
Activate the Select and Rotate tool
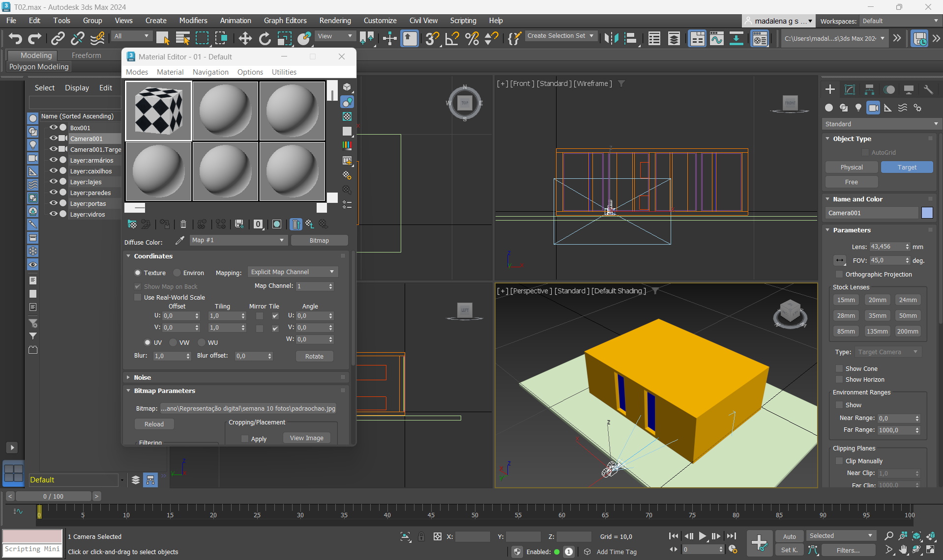coord(265,38)
